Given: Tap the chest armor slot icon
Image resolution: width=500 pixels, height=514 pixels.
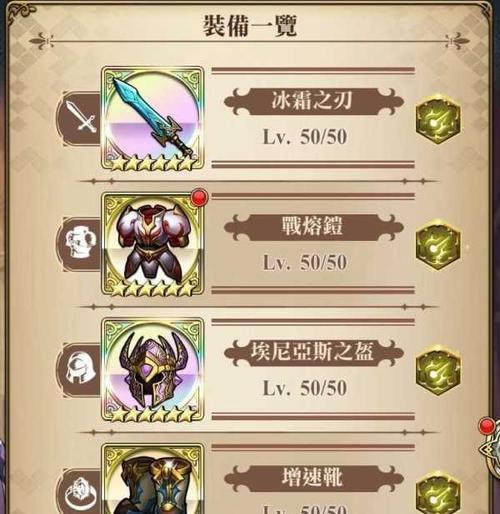Looking at the screenshot, I should click(81, 242).
